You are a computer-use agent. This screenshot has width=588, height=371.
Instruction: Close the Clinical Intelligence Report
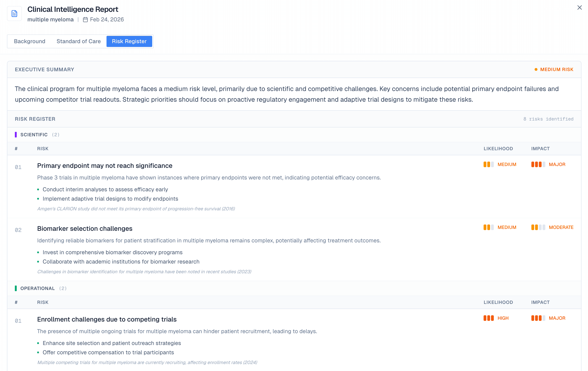click(579, 8)
